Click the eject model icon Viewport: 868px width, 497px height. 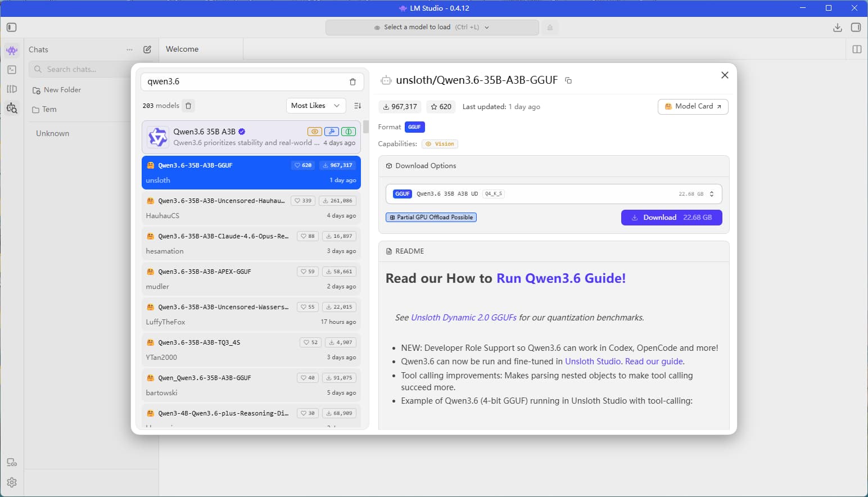(x=550, y=28)
